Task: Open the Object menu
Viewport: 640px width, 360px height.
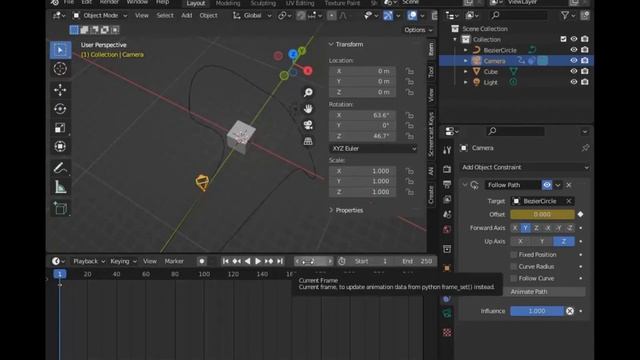Action: [208, 16]
